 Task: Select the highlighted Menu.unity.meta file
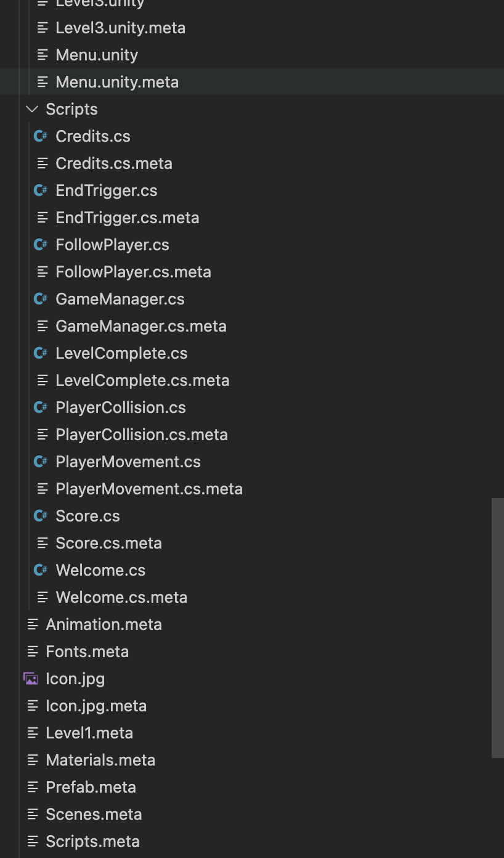252,82
